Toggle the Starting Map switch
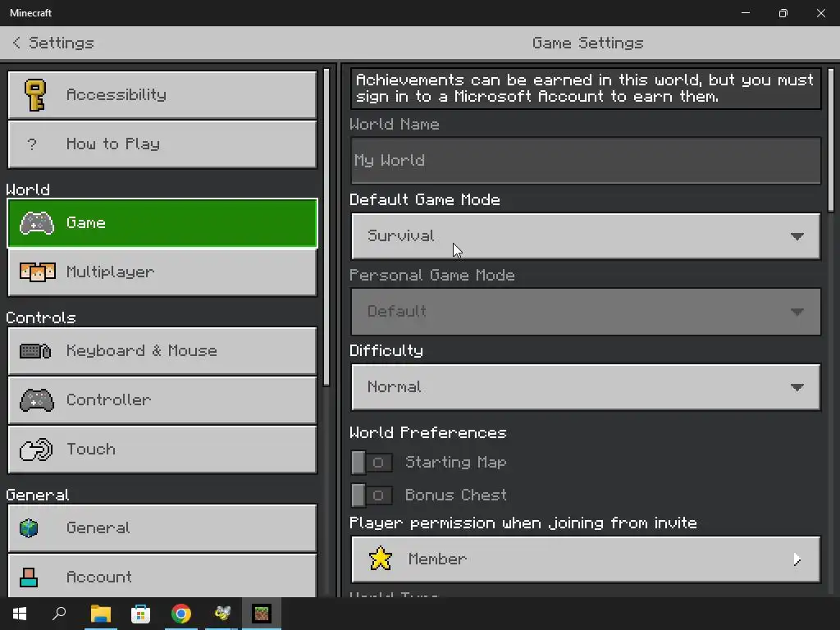This screenshot has height=630, width=840. tap(372, 463)
